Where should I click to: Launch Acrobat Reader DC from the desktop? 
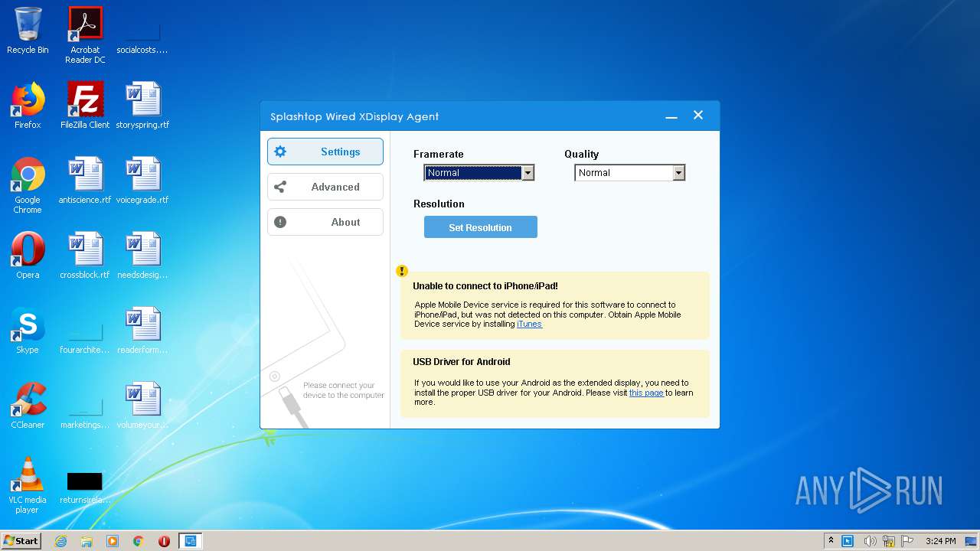click(x=85, y=35)
